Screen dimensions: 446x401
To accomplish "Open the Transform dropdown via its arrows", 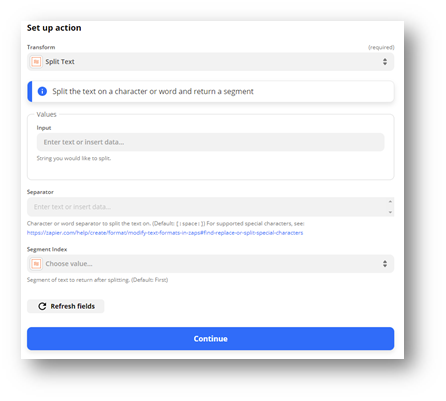I will tap(385, 62).
